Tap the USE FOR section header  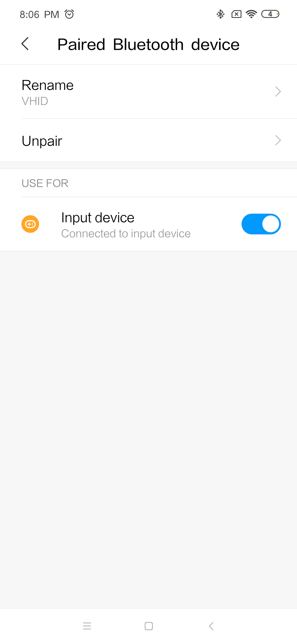pyautogui.click(x=45, y=183)
